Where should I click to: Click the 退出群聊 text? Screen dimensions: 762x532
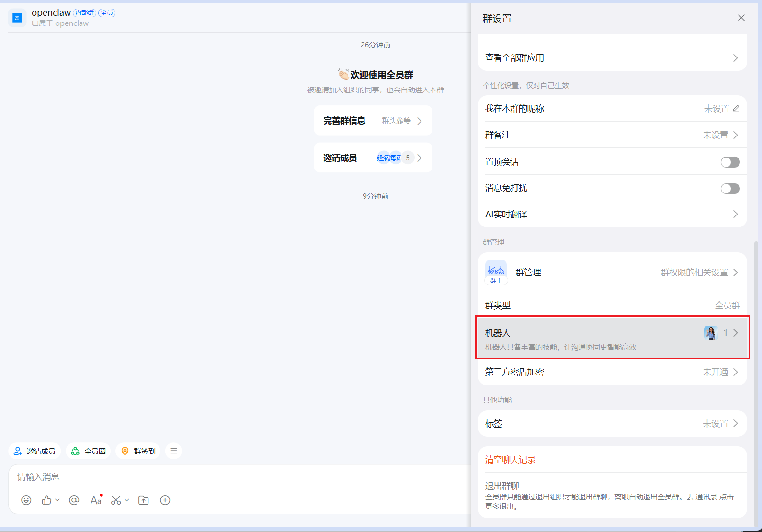tap(502, 486)
